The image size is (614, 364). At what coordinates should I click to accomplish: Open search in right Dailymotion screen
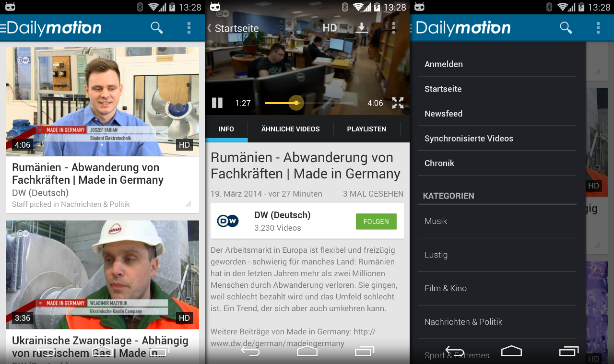[566, 28]
